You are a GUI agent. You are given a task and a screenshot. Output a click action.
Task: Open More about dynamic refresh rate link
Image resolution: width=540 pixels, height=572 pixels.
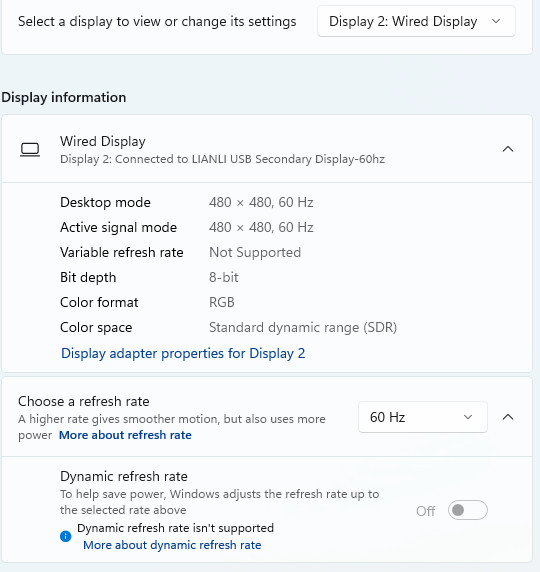click(172, 545)
